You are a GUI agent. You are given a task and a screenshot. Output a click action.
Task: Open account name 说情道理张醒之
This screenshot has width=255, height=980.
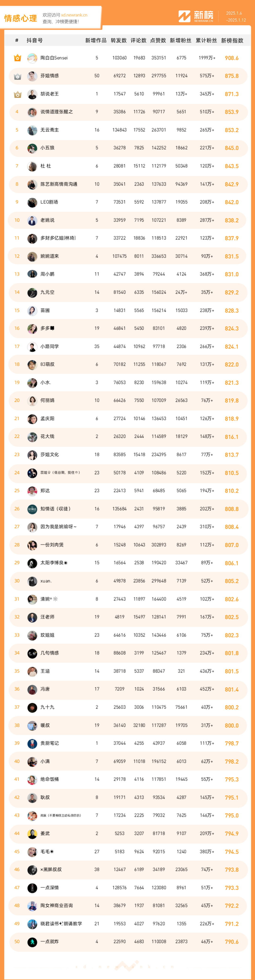coord(56,112)
